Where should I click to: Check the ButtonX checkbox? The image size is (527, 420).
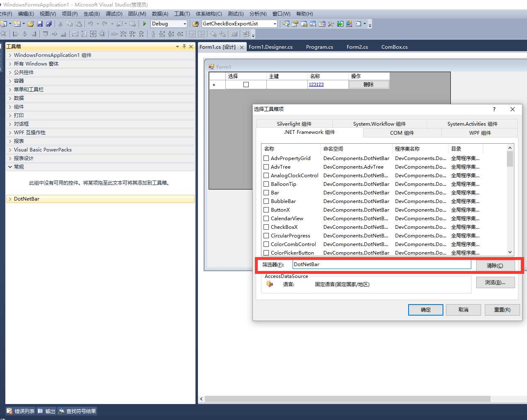pyautogui.click(x=266, y=210)
